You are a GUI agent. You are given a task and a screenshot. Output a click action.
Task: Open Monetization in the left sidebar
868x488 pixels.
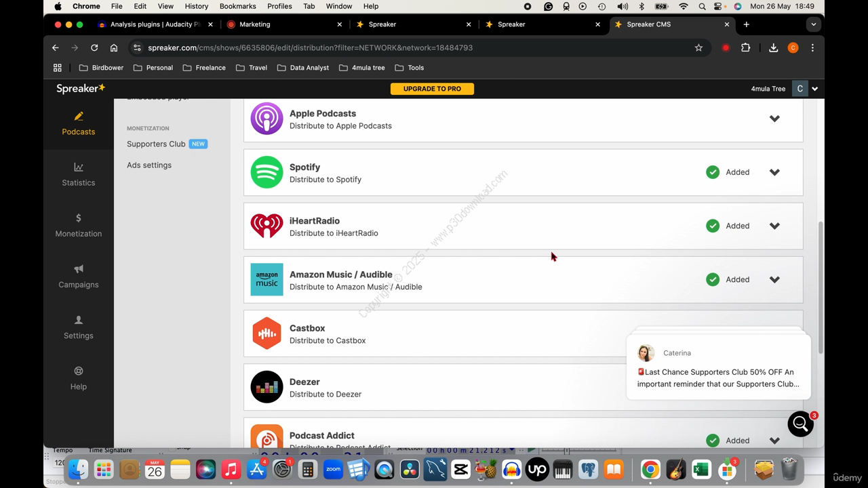coord(79,225)
